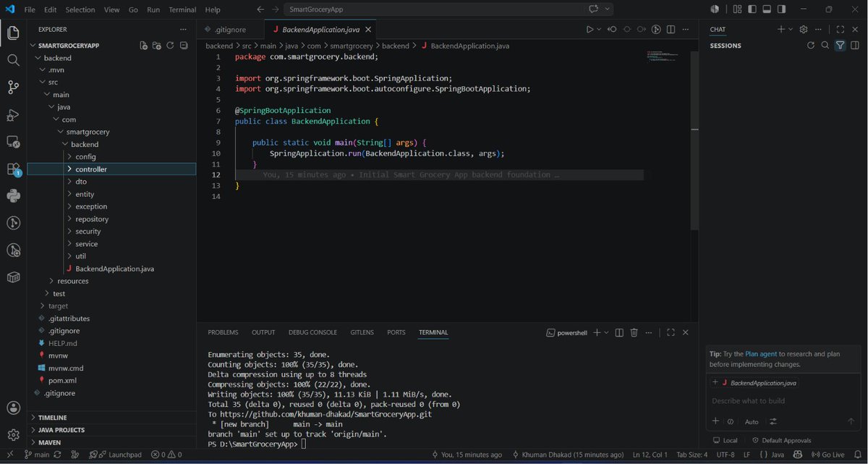Open new chat dropdown arrow
This screenshot has height=464, width=868.
point(791,30)
